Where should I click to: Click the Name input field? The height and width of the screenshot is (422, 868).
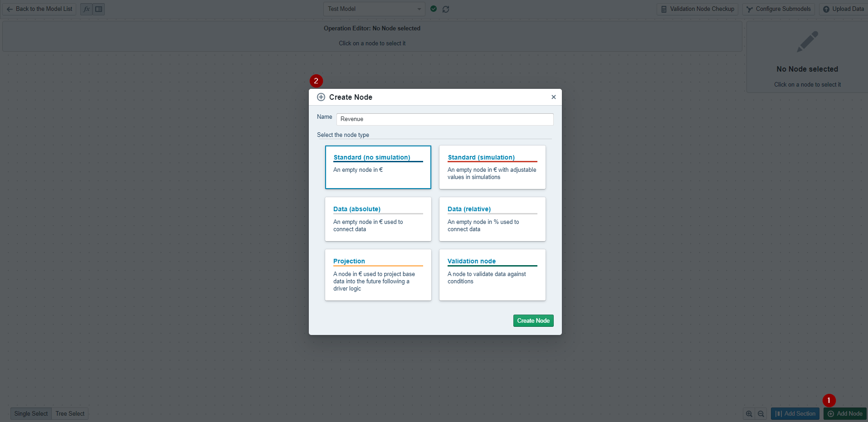pyautogui.click(x=444, y=119)
